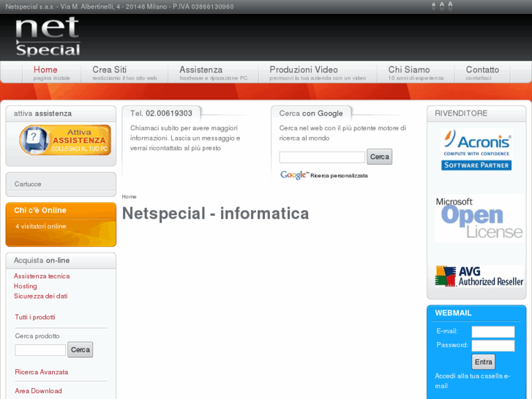The height and width of the screenshot is (399, 532).
Task: Click the smallest font size A icon
Action: coord(433,7)
